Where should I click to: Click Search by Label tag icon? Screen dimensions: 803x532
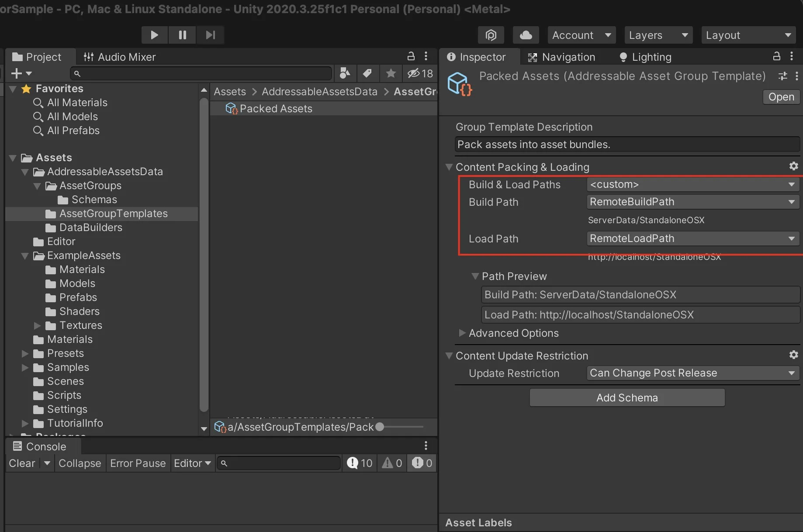(x=368, y=73)
